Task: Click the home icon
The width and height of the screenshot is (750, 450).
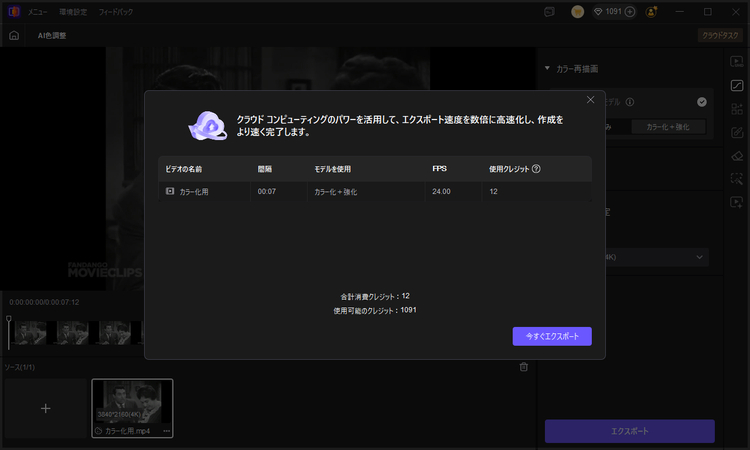Action: [x=14, y=35]
